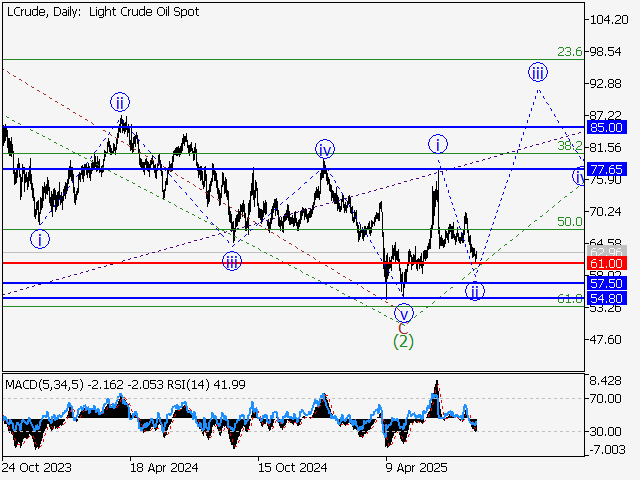Click the forecast wave iii label at the projected peak

(x=538, y=71)
